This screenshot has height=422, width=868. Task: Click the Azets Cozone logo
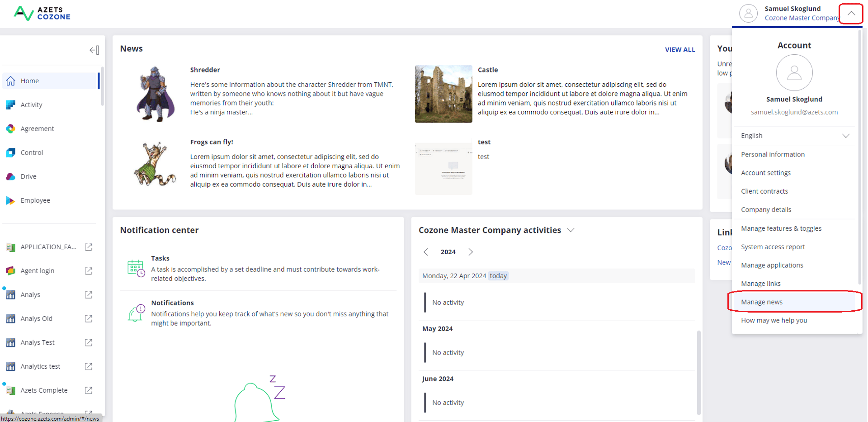coord(42,14)
